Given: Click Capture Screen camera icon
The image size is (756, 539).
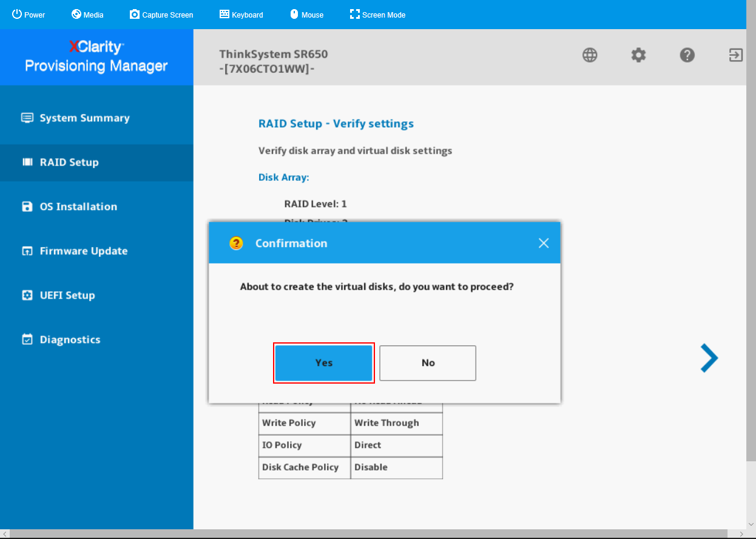Looking at the screenshot, I should click(x=135, y=14).
